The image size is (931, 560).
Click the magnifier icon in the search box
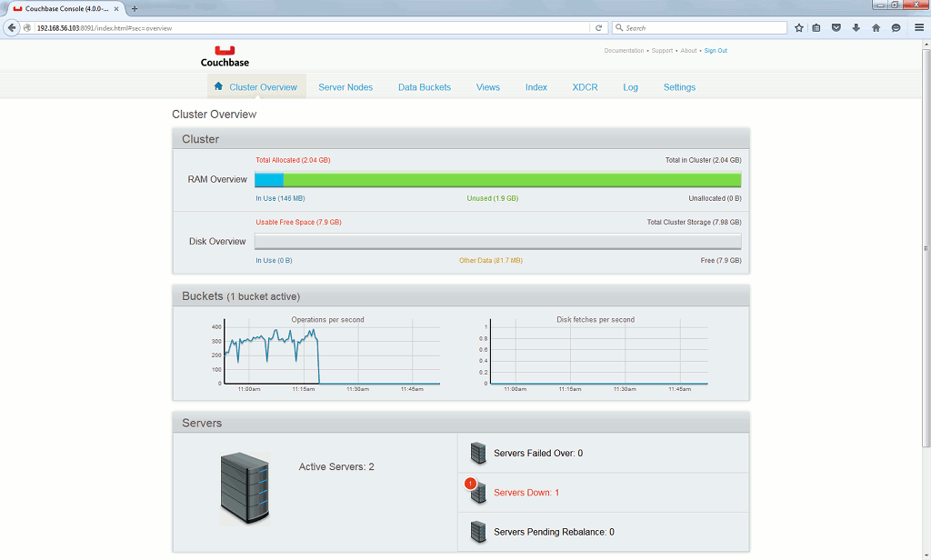coord(619,28)
